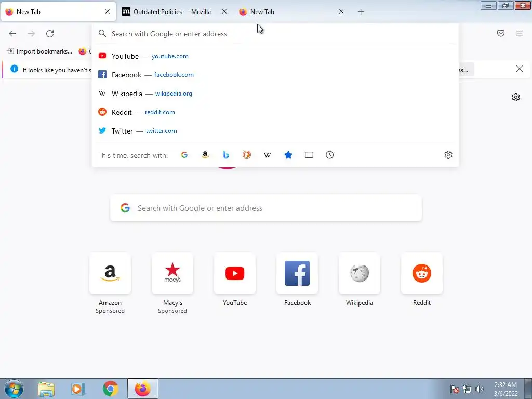This screenshot has height=399, width=532.
Task: Open new tab personalize gear icon
Action: point(516,97)
